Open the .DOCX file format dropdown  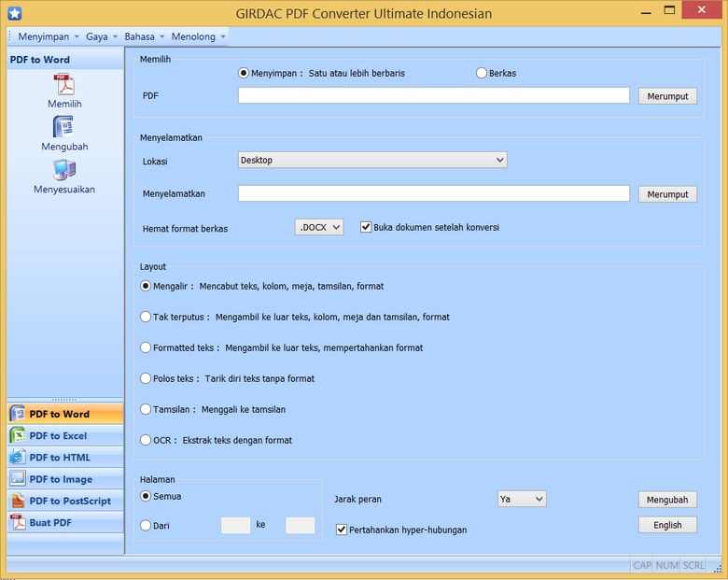[x=319, y=227]
